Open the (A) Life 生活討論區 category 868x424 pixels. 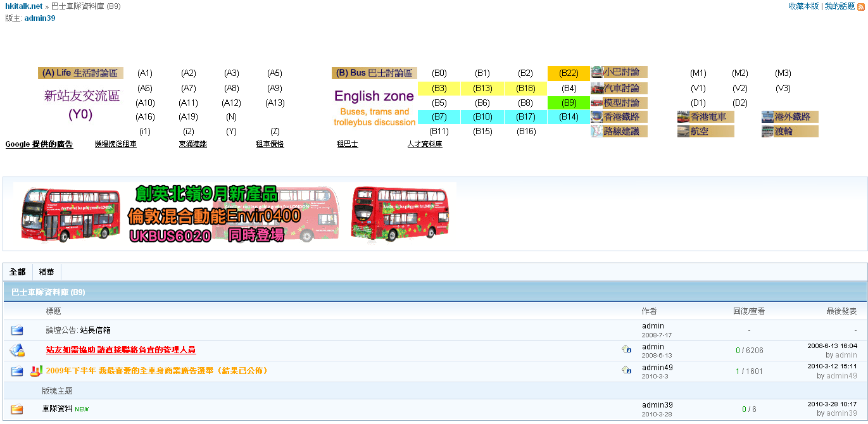pos(80,73)
